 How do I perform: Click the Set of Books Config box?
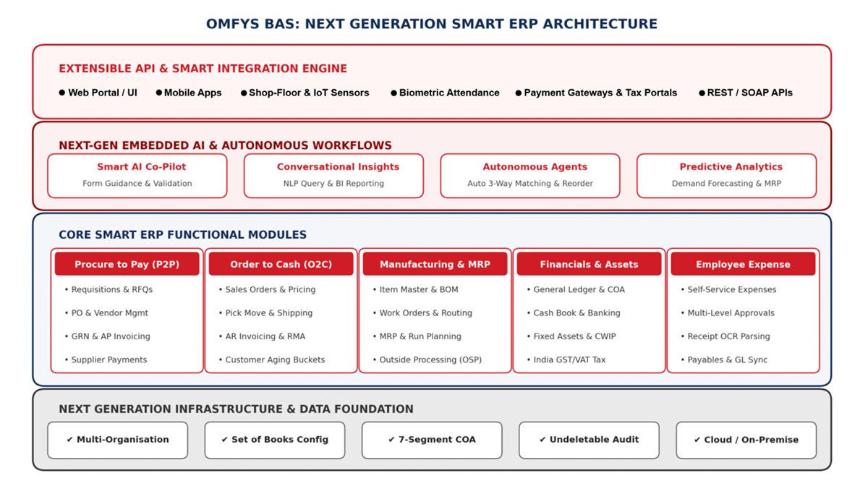point(275,440)
